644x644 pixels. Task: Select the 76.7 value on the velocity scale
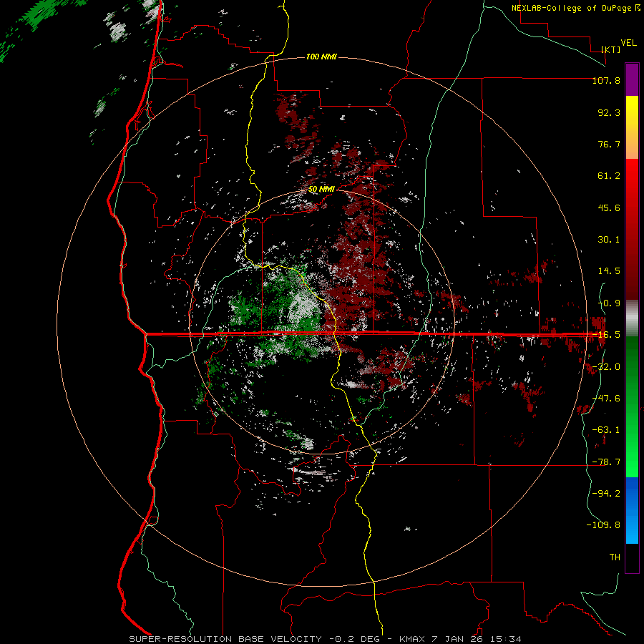[609, 144]
